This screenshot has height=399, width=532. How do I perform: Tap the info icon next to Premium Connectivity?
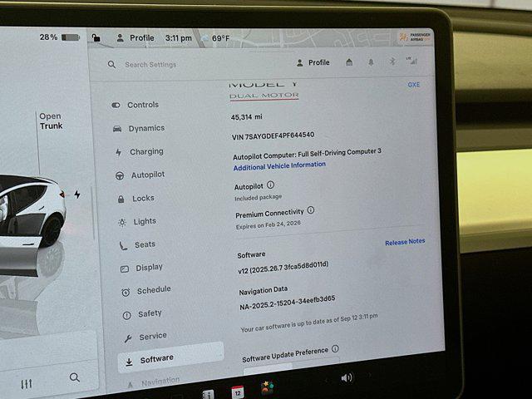(311, 210)
